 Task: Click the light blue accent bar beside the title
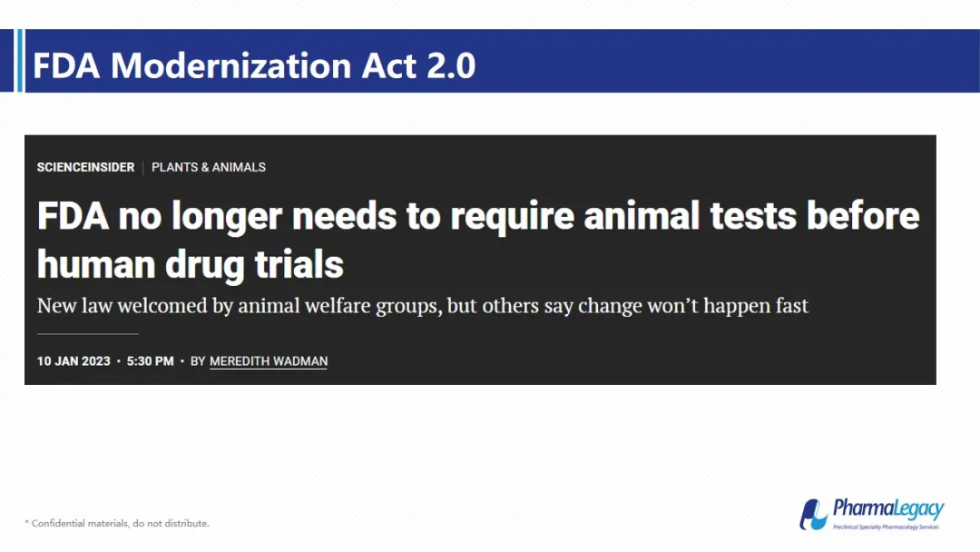20,61
